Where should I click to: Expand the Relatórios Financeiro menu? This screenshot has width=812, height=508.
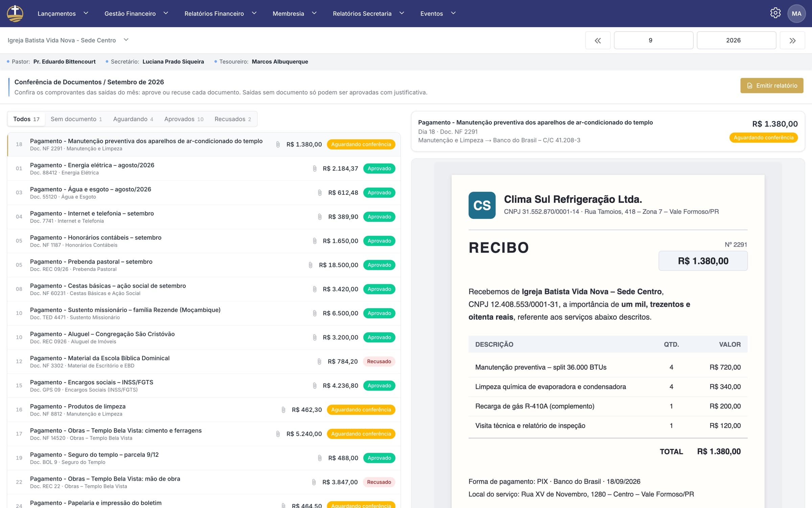(221, 14)
